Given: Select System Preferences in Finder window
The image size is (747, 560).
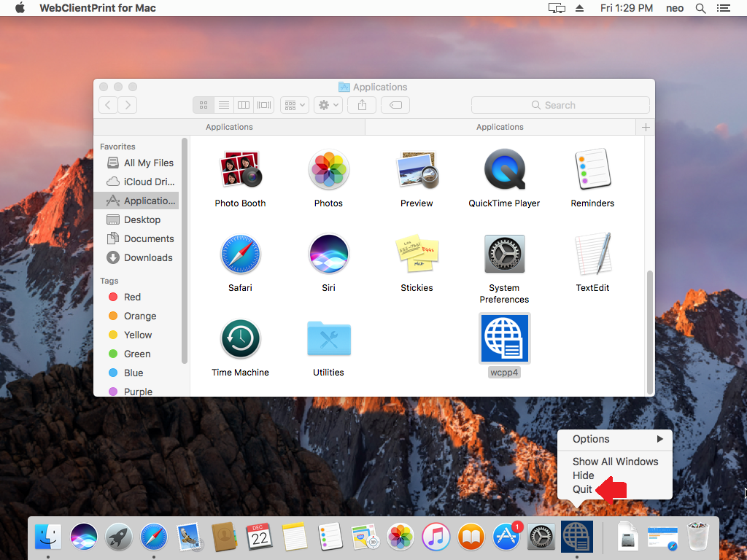Looking at the screenshot, I should point(505,253).
